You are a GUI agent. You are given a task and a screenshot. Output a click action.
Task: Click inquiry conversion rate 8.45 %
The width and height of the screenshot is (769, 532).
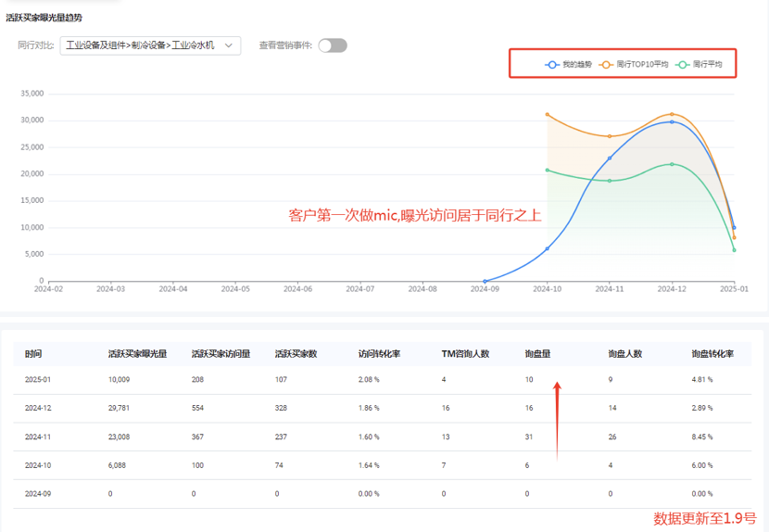(x=702, y=437)
